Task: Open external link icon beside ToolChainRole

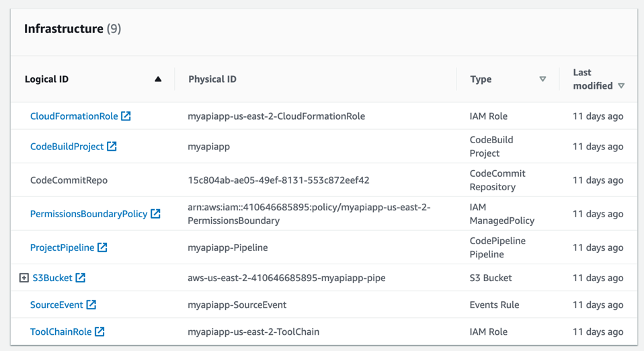Action: pyautogui.click(x=99, y=331)
